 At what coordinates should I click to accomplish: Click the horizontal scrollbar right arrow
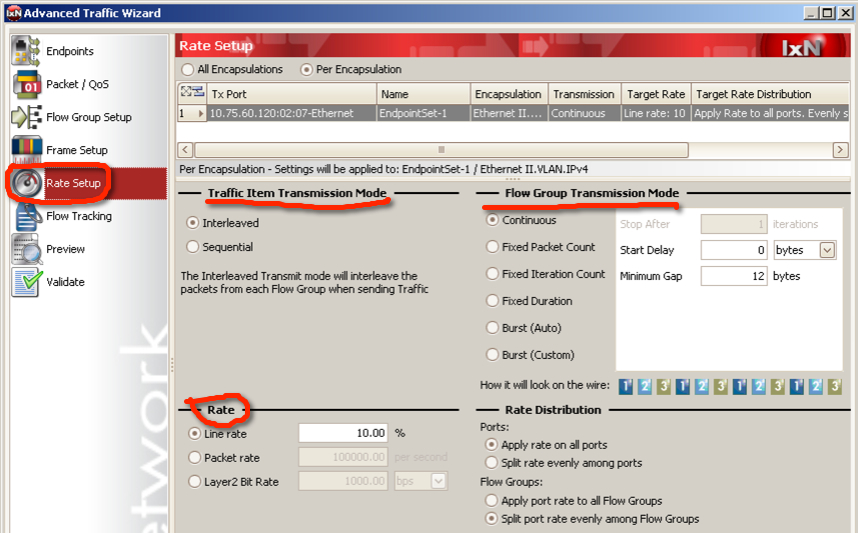(x=840, y=149)
